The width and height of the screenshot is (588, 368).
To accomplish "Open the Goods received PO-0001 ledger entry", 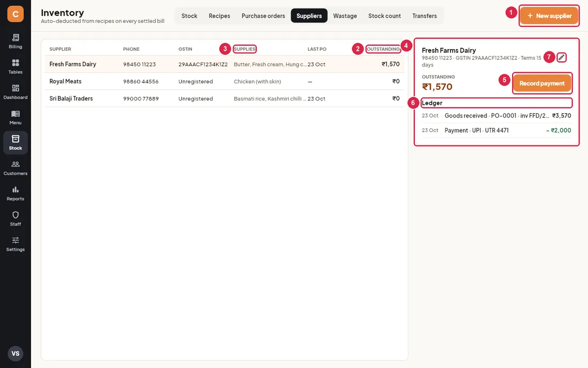I will [497, 116].
